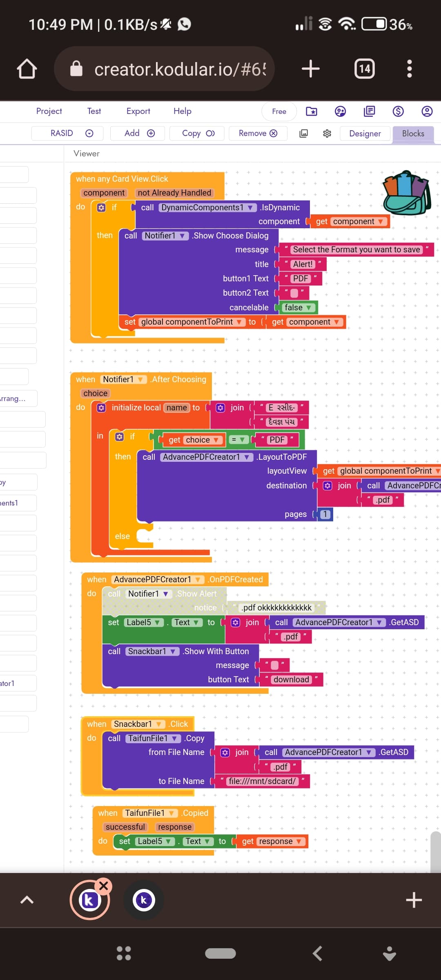Viewport: 441px width, 980px height.
Task: Click the image assets manager icon
Action: 303,134
